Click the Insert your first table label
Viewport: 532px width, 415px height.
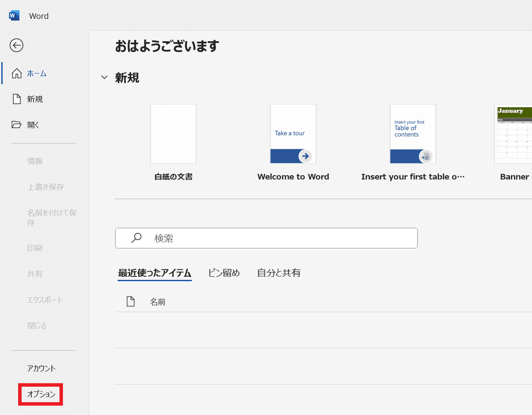[413, 177]
